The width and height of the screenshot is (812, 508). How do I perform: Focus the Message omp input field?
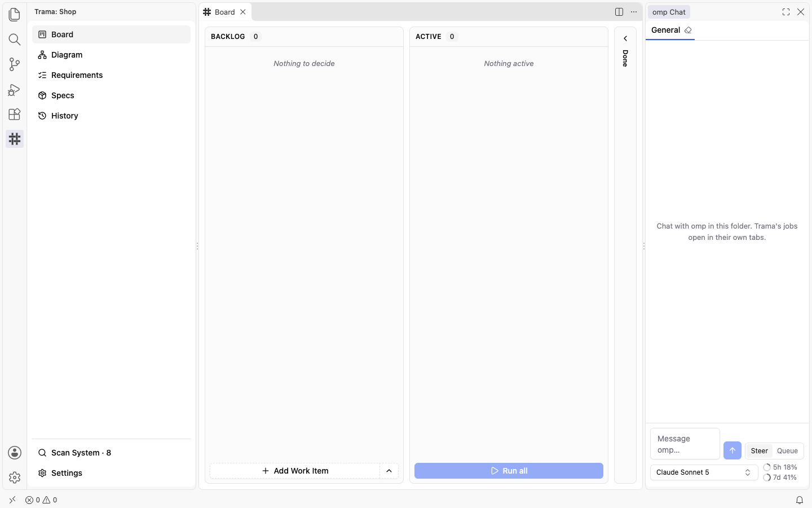[685, 444]
